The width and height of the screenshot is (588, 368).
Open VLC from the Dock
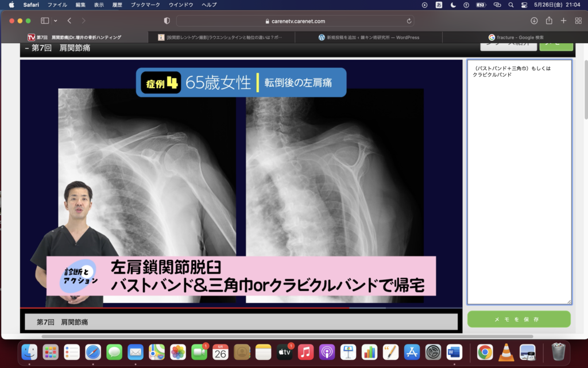(x=506, y=351)
